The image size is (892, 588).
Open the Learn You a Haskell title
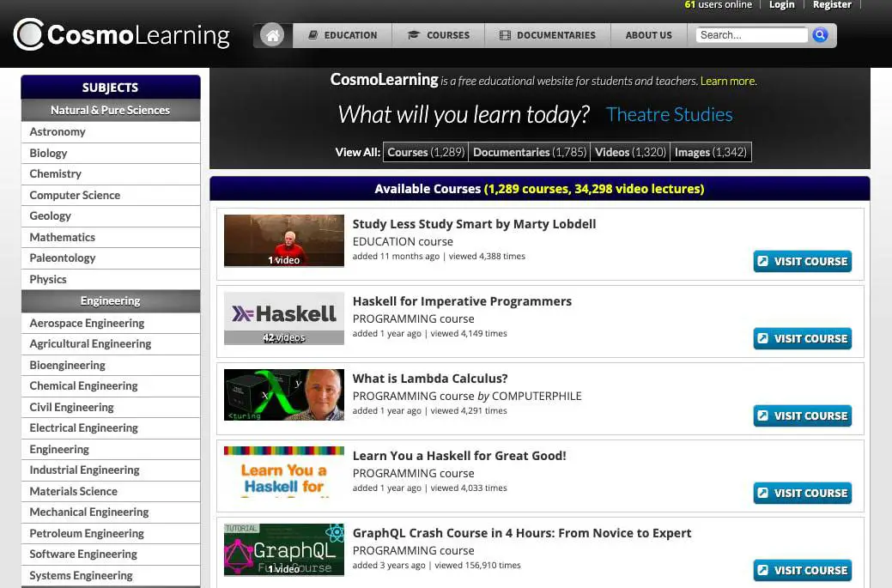point(459,456)
